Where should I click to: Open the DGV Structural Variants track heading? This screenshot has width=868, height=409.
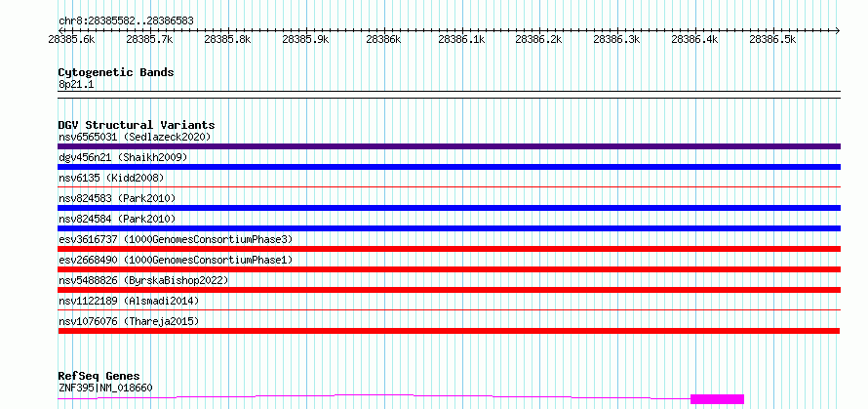pyautogui.click(x=137, y=125)
